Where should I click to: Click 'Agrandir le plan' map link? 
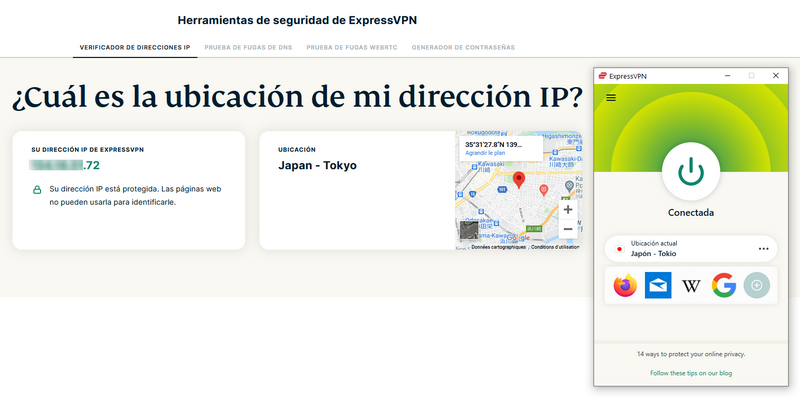485,153
